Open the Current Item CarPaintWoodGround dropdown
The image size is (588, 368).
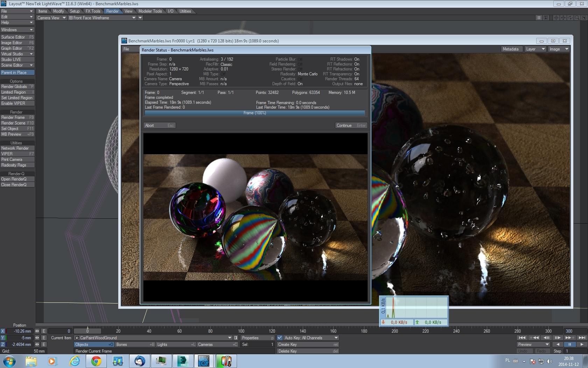(x=153, y=338)
